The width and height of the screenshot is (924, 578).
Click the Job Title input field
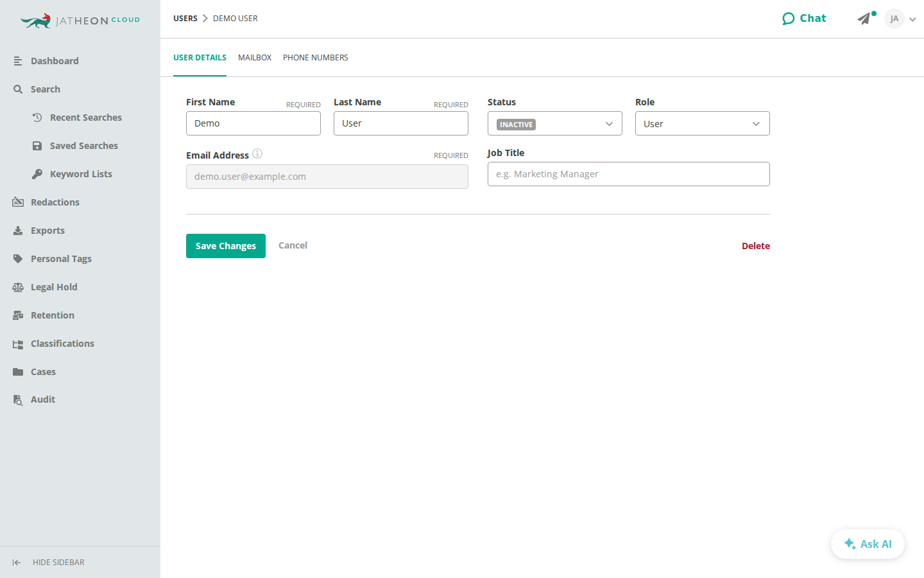click(629, 174)
